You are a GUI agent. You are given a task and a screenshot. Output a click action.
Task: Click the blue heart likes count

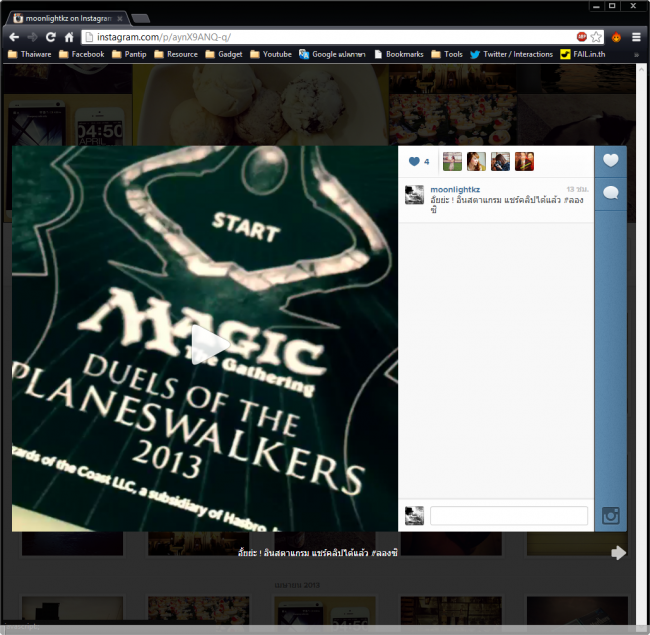point(419,161)
